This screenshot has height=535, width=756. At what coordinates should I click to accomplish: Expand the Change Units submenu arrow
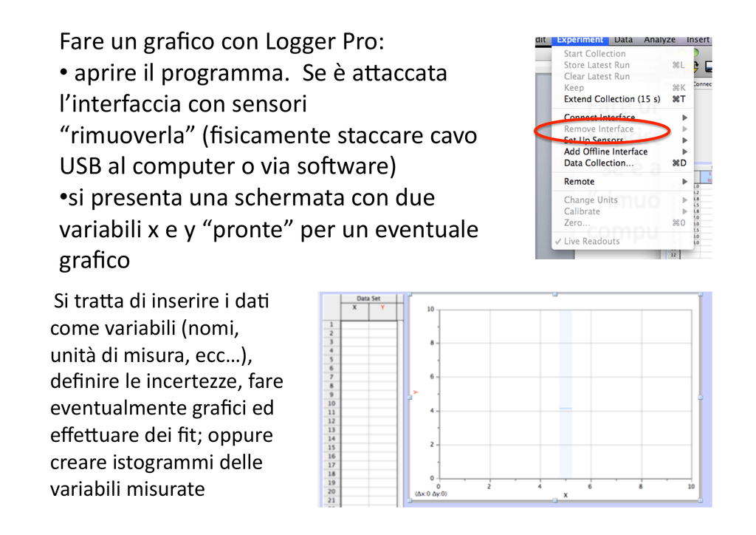point(684,200)
